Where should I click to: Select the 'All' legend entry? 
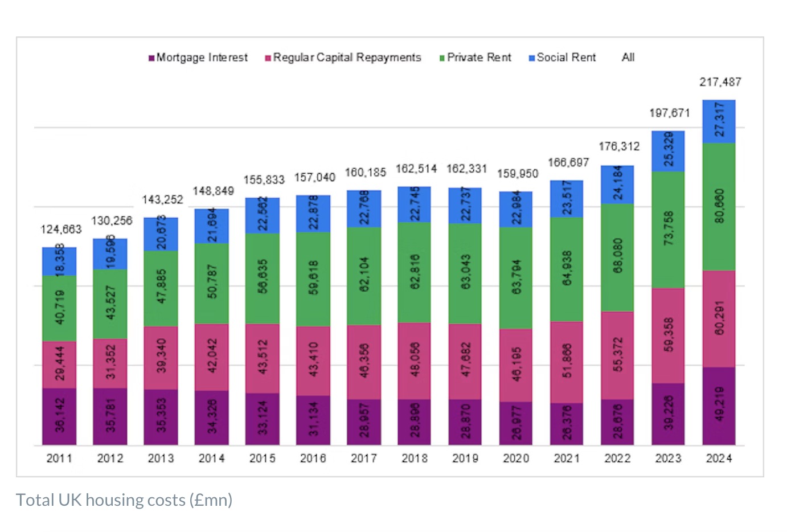(628, 58)
